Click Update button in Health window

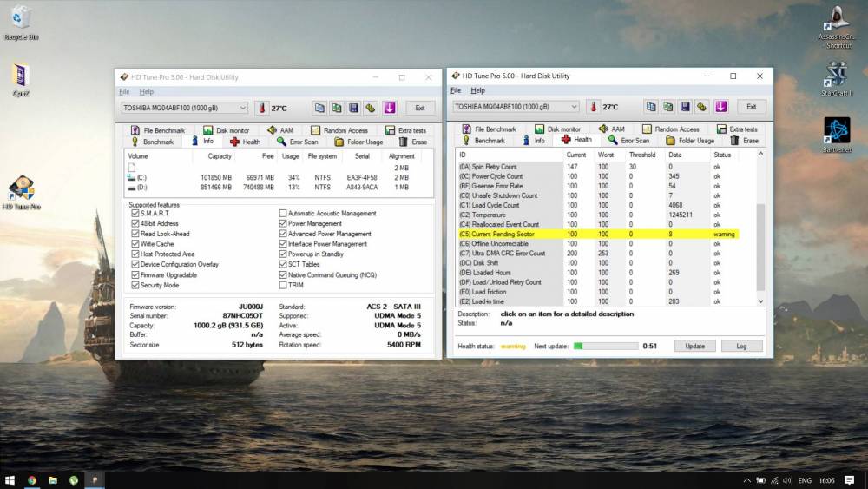694,346
